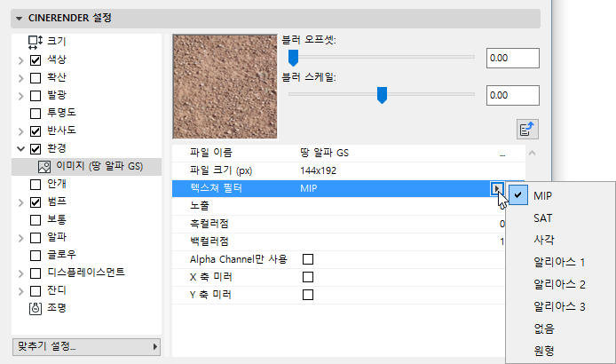The height and width of the screenshot is (364, 616).
Task: Enable the 투명도 checkbox
Action: coord(36,114)
